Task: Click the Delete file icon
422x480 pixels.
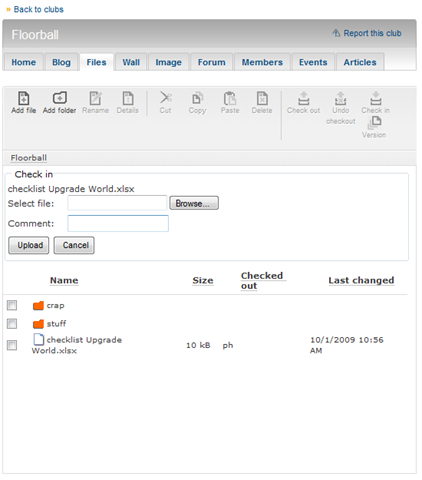Action: click(262, 98)
